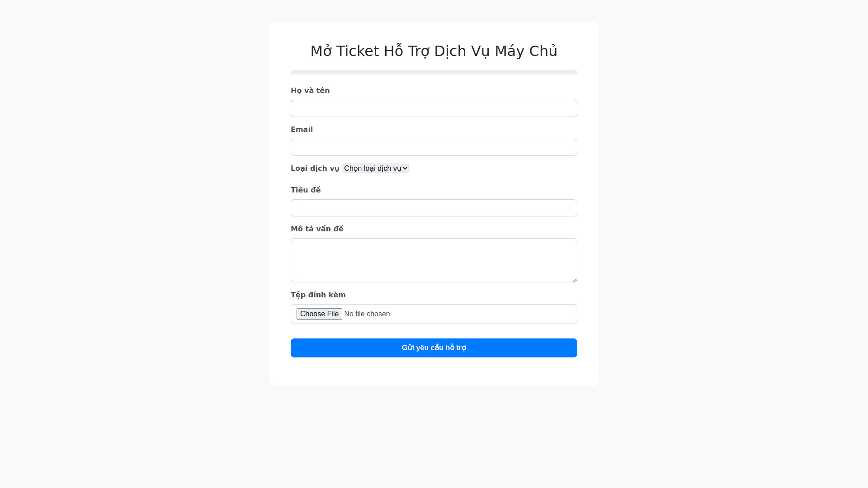This screenshot has width=868, height=488.
Task: Submit with Gửi yêu cầu hỗ trợ button
Action: pos(434,348)
